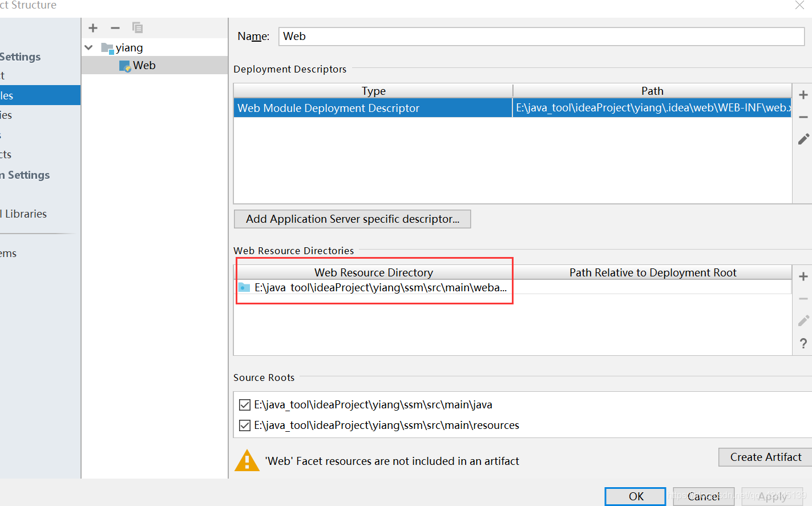Copy the selected module using the copy icon
812x506 pixels.
[138, 27]
